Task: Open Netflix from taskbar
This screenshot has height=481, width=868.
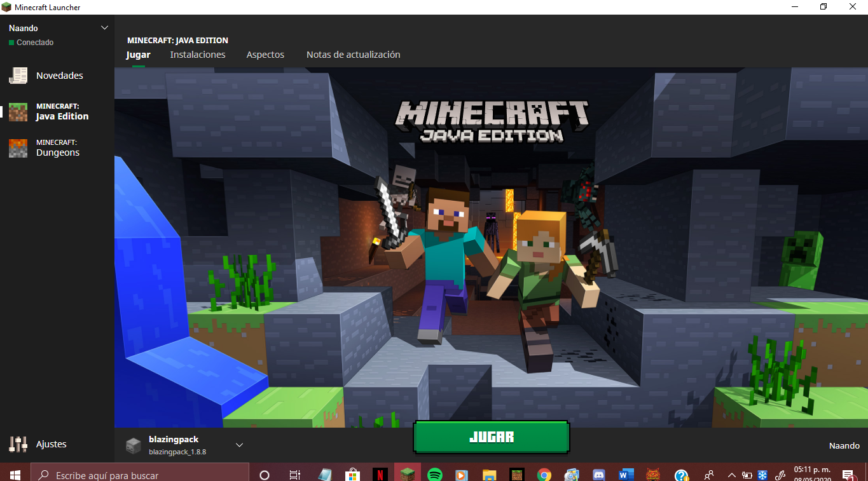Action: point(380,475)
